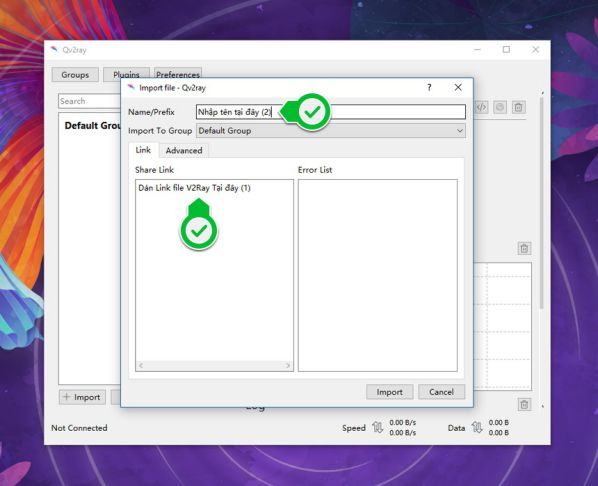This screenshot has height=486, width=598.
Task: Click the Share Link label
Action: 154,170
